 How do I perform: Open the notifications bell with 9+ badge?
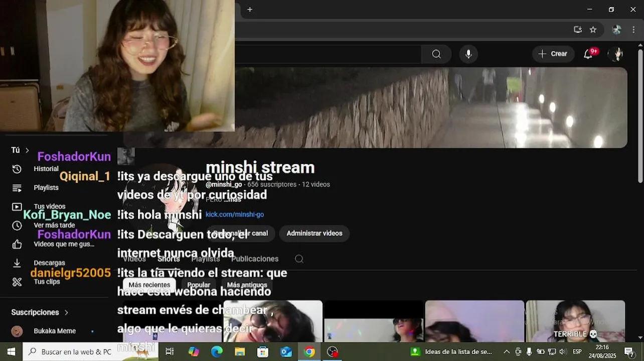point(588,54)
